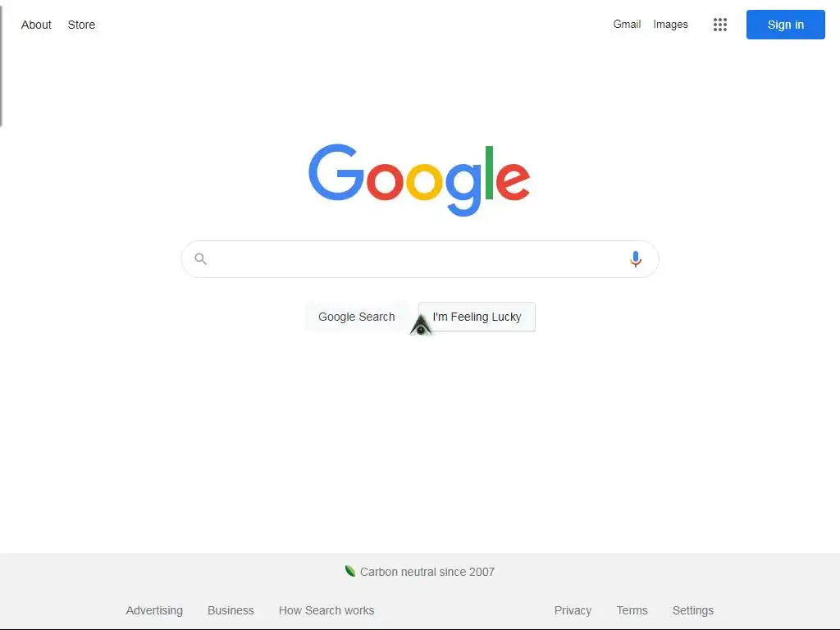This screenshot has width=840, height=630.
Task: Click the blue Sign in button
Action: [x=785, y=25]
